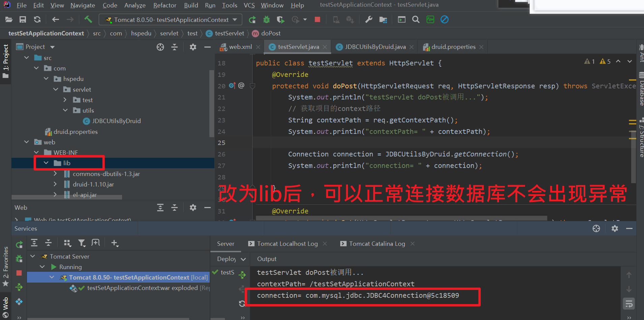This screenshot has height=320, width=644.
Task: Click Project panel horizontal scrollbar
Action: pos(67,197)
